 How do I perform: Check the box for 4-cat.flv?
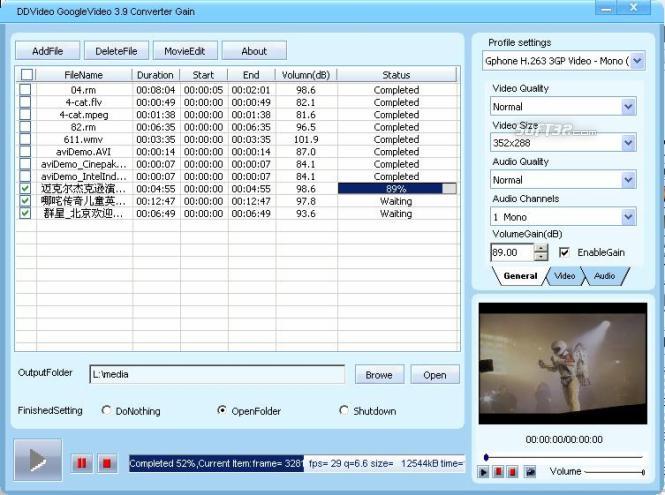coord(25,102)
